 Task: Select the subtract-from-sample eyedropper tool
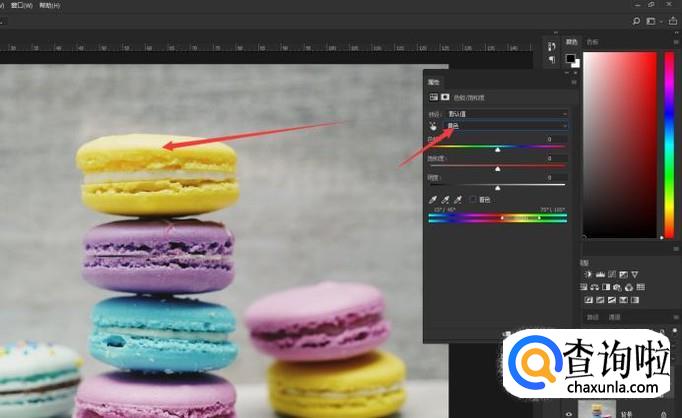click(x=457, y=200)
